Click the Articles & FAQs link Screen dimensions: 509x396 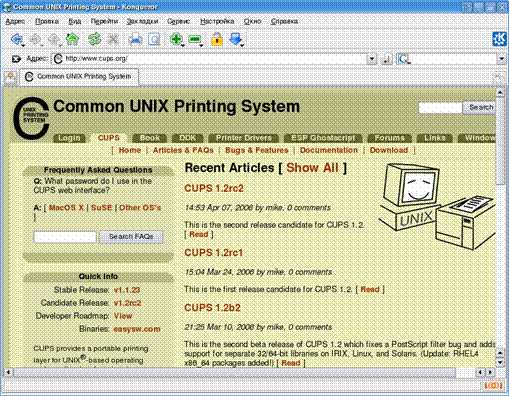[183, 150]
